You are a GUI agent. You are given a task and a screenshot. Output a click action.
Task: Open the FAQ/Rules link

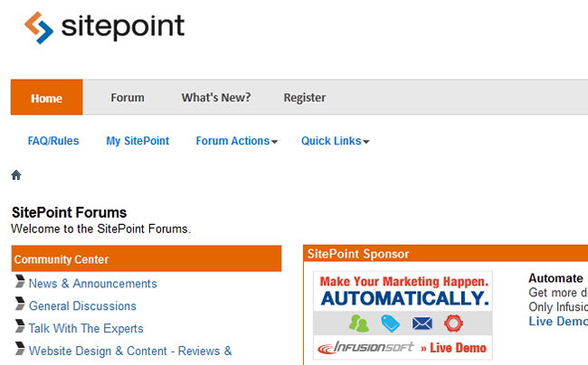tap(53, 141)
